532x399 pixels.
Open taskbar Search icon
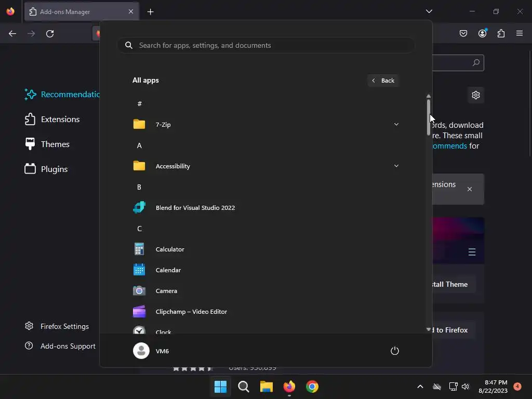243,387
